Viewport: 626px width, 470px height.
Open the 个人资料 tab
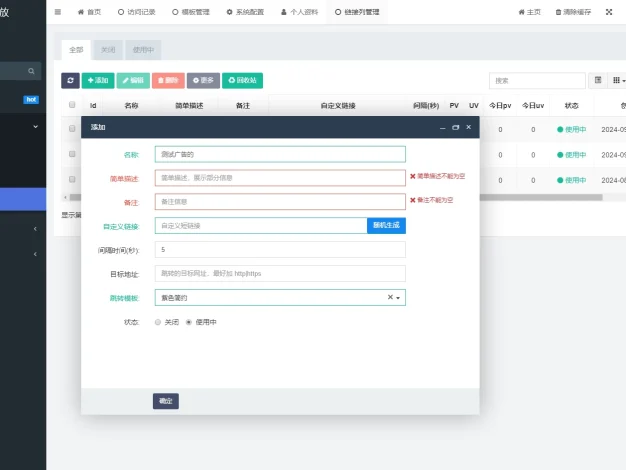(x=299, y=12)
